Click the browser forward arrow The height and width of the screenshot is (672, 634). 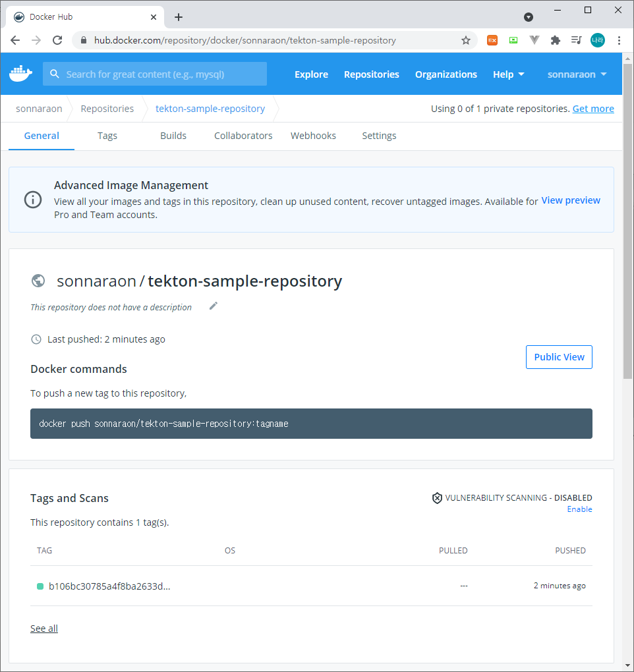tap(36, 40)
